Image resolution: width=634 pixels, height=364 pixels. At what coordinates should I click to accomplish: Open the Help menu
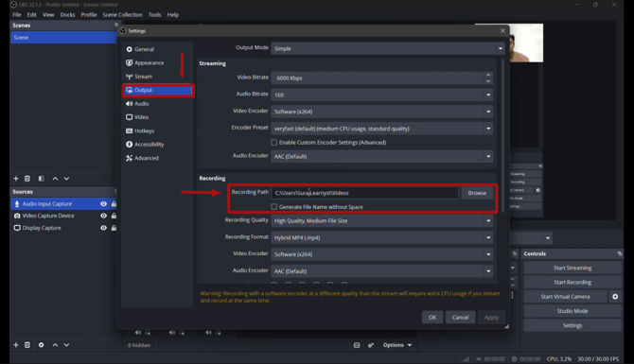point(172,14)
